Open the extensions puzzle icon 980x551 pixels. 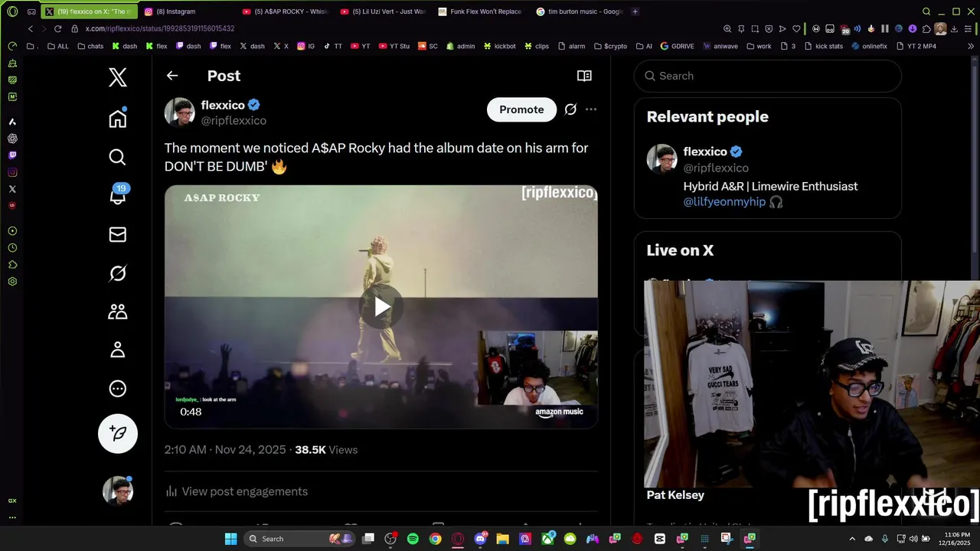coord(926,29)
